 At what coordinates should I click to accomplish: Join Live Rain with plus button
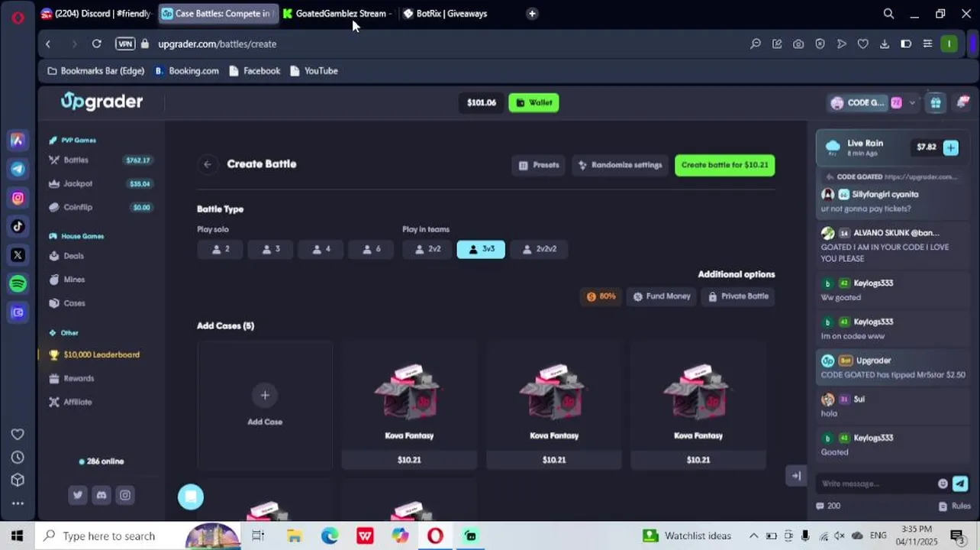click(950, 147)
